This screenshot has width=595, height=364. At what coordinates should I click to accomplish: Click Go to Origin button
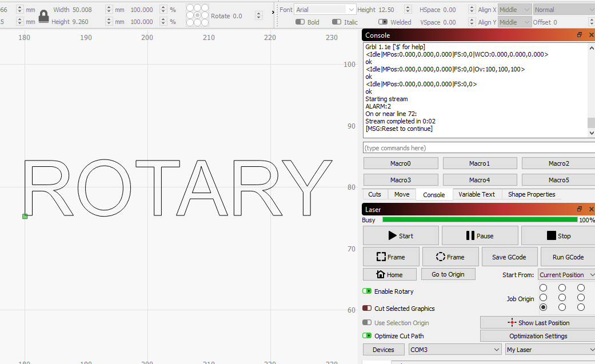click(448, 274)
